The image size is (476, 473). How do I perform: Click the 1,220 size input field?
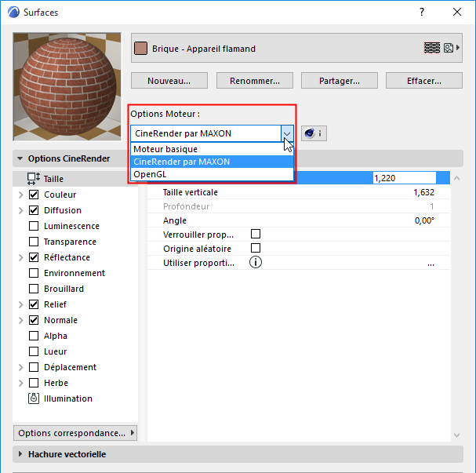coord(405,178)
